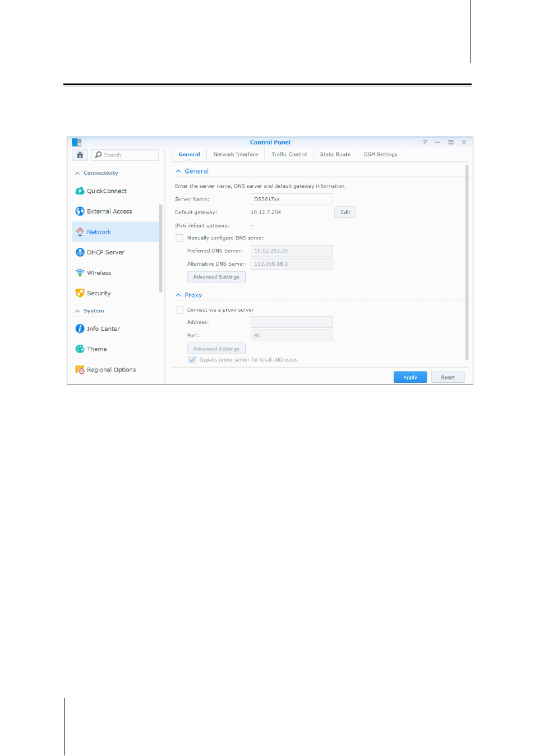The image size is (535, 756).
Task: Click Advanced Settings under Proxy port
Action: pos(216,349)
